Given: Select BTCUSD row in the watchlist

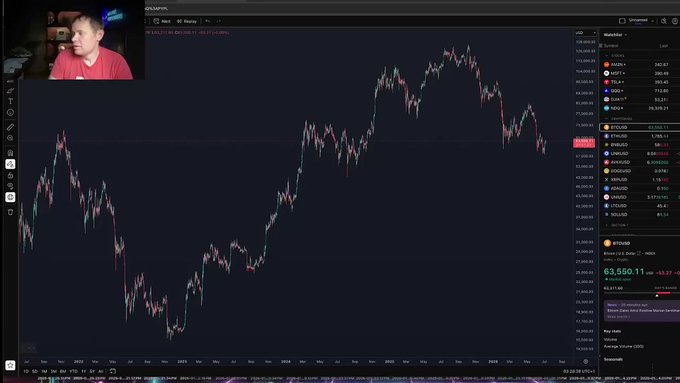Looking at the screenshot, I should pyautogui.click(x=640, y=127).
